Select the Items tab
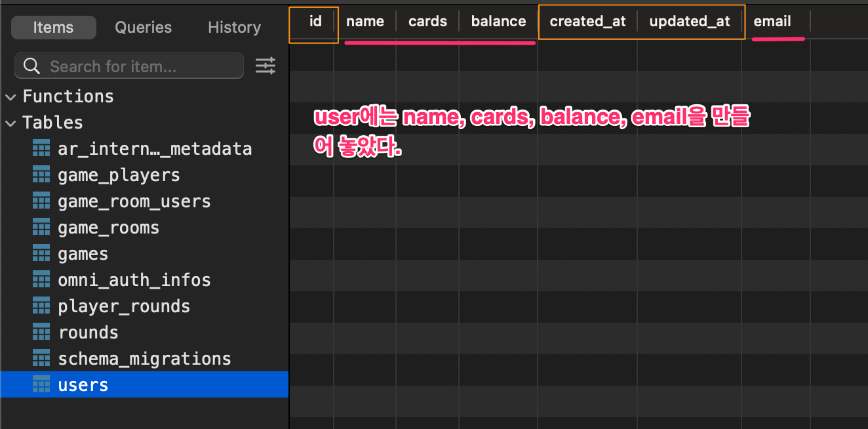This screenshot has width=868, height=429. pos(53,27)
